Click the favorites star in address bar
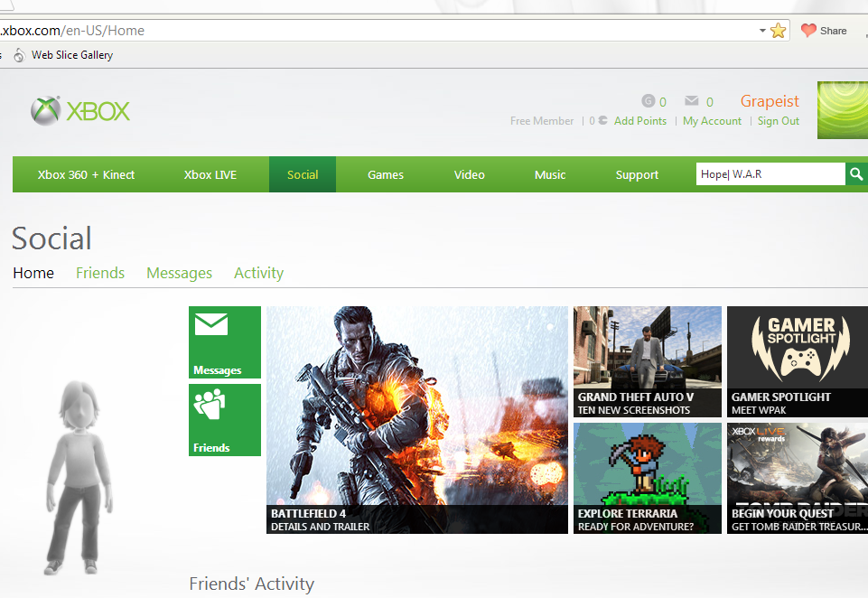Viewport: 868px width, 598px height. [779, 31]
